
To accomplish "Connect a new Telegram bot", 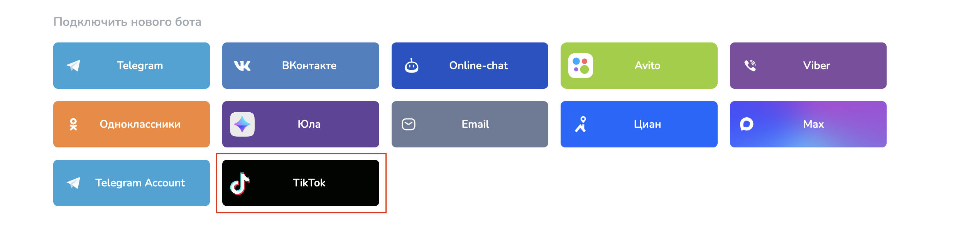I will tap(132, 66).
